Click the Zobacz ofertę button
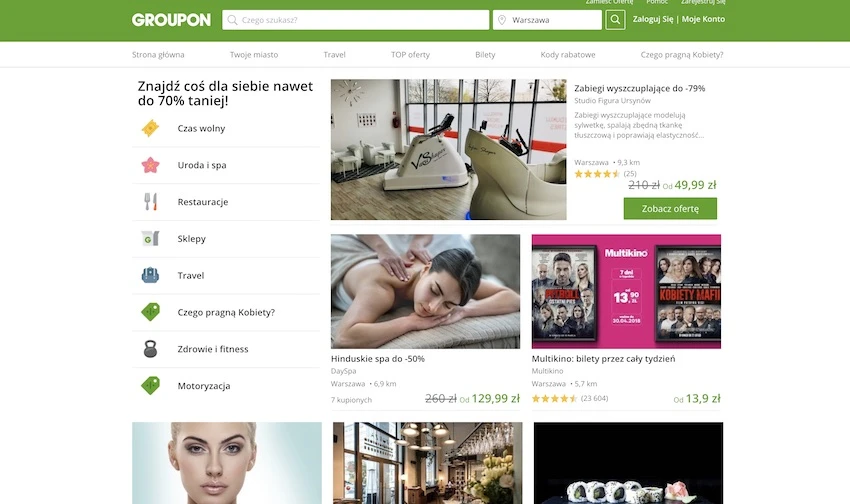This screenshot has height=504, width=850. point(670,209)
